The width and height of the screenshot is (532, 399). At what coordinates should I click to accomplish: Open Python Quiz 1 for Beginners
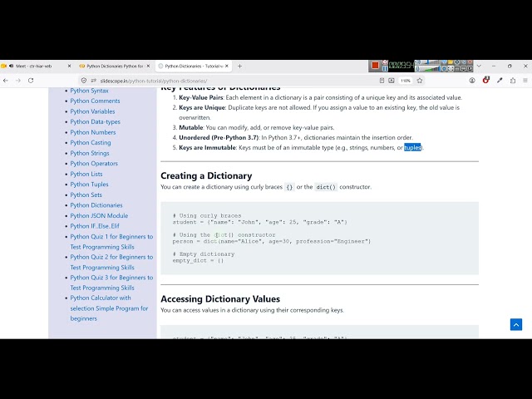[111, 242]
